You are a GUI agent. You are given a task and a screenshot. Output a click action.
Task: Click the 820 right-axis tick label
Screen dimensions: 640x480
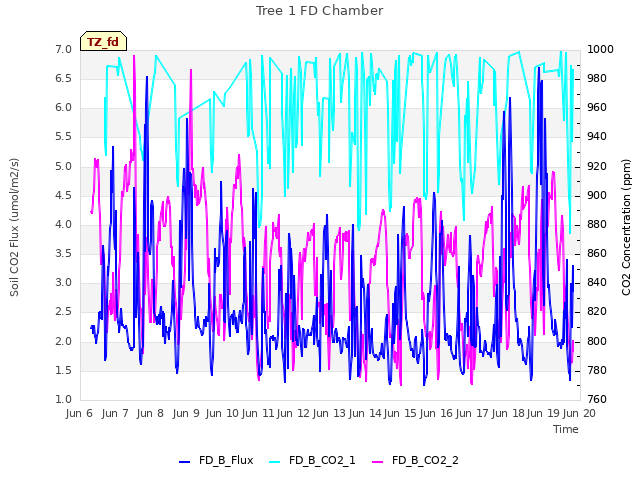597,312
